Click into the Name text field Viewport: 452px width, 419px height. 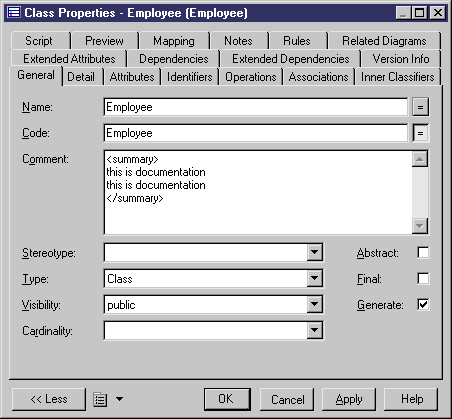click(x=256, y=107)
